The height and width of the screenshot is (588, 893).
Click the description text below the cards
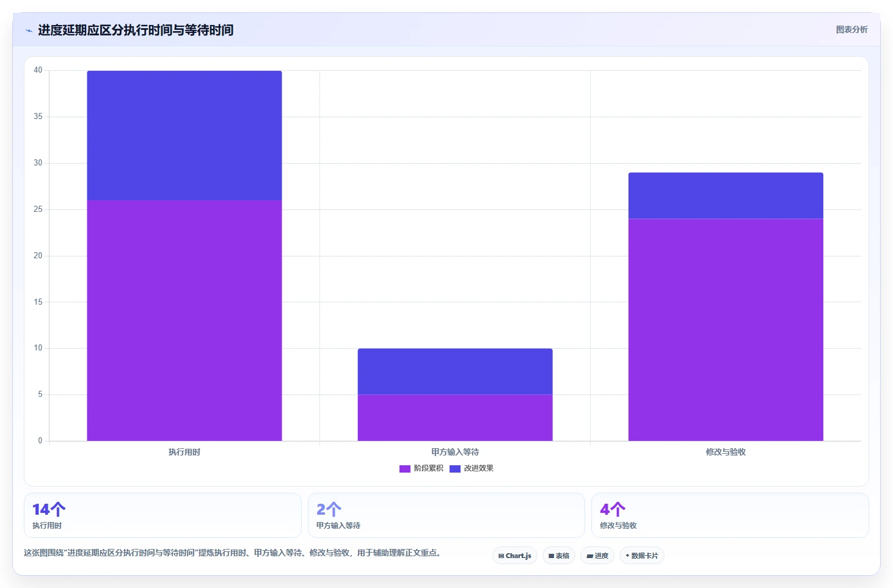(232, 553)
